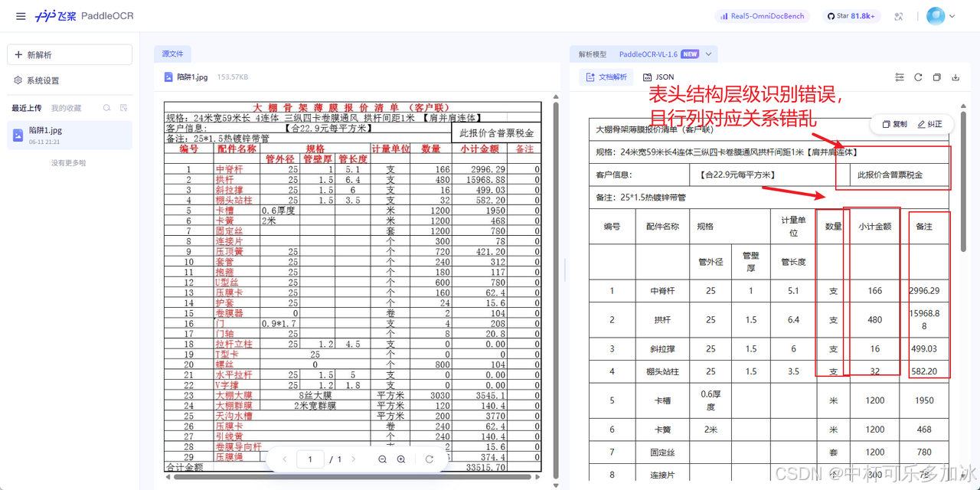Download the parsed result
This screenshot has height=490, width=980.
[955, 77]
